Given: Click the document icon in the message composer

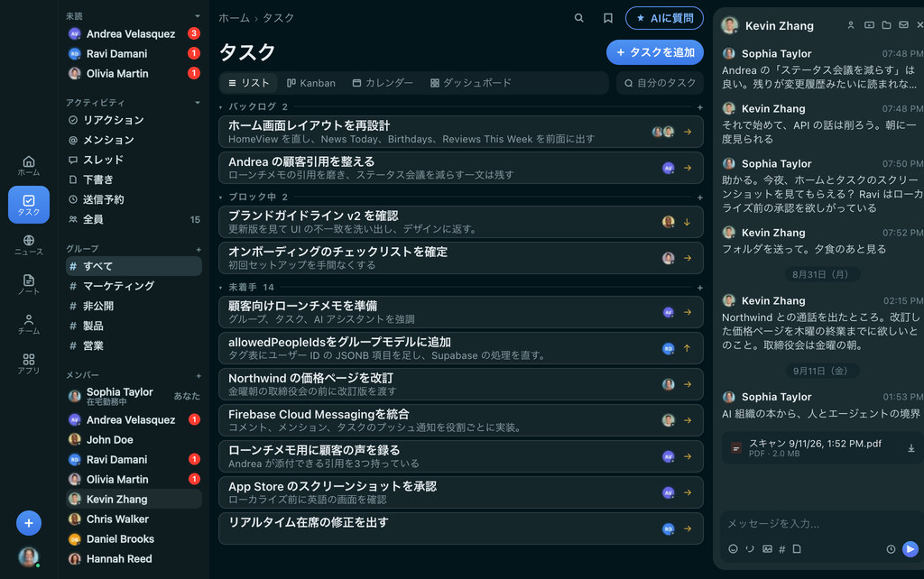Looking at the screenshot, I should tap(797, 549).
